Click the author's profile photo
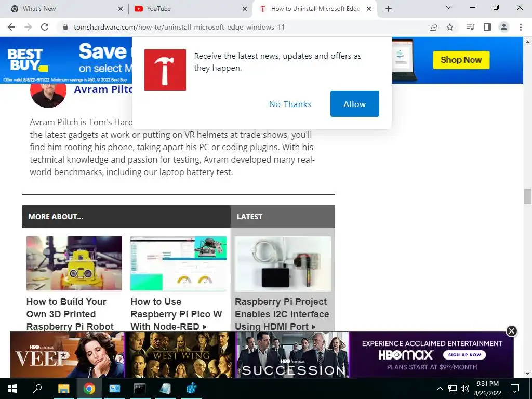The image size is (532, 399). tap(48, 95)
